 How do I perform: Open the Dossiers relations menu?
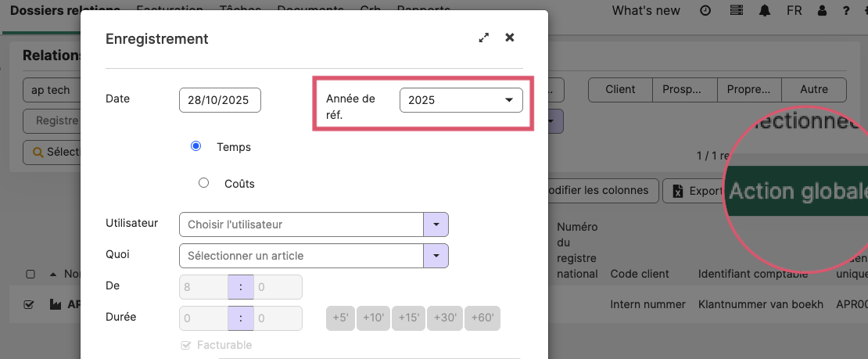click(x=66, y=10)
